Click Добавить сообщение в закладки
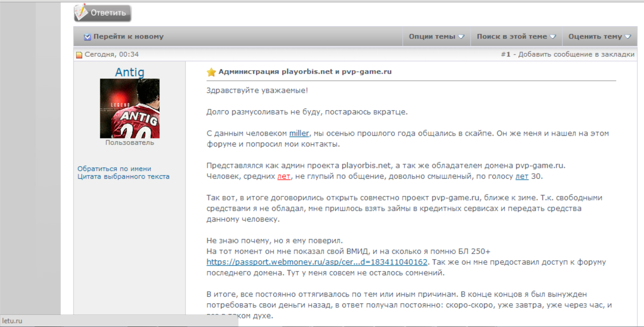This screenshot has width=644, height=327. coord(576,54)
